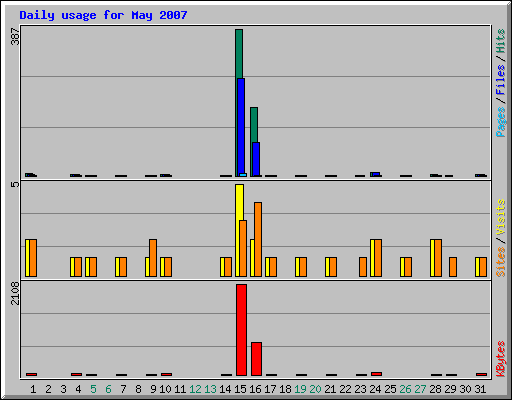Click the blue Files bar for day 15
The height and width of the screenshot is (400, 512).
coord(241,127)
